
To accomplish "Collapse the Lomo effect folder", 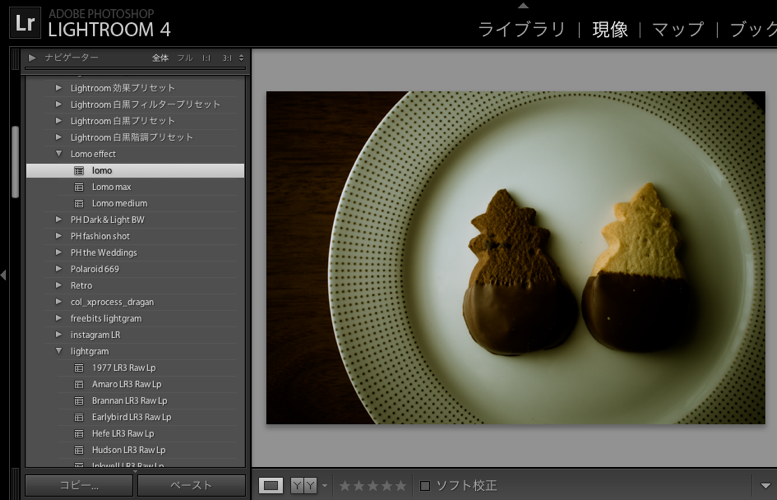I will pos(58,154).
